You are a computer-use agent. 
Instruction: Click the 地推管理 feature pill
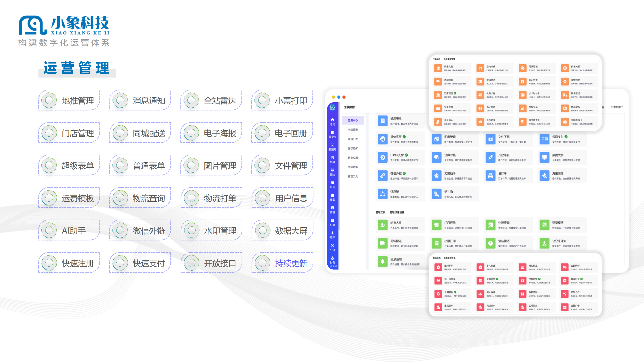69,100
